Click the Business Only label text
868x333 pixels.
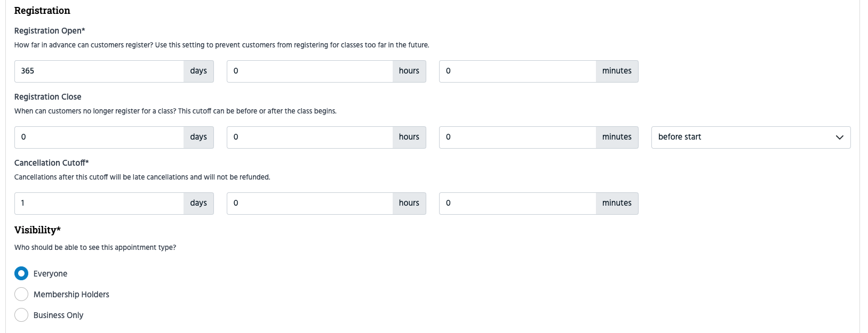coord(58,315)
